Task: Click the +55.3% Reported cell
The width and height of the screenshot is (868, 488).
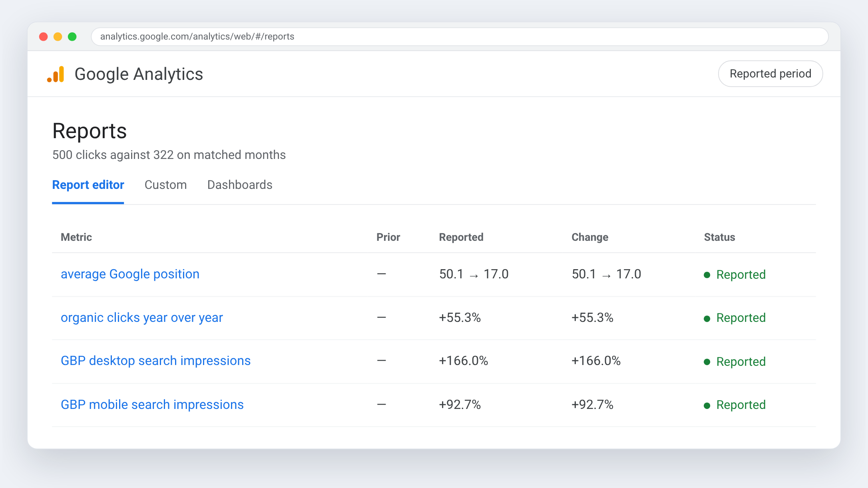Action: pyautogui.click(x=460, y=318)
